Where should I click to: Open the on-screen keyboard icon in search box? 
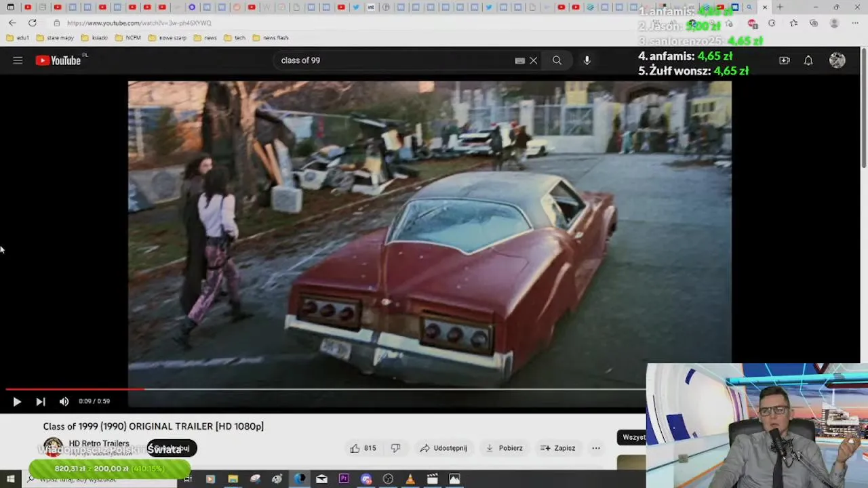(x=519, y=60)
